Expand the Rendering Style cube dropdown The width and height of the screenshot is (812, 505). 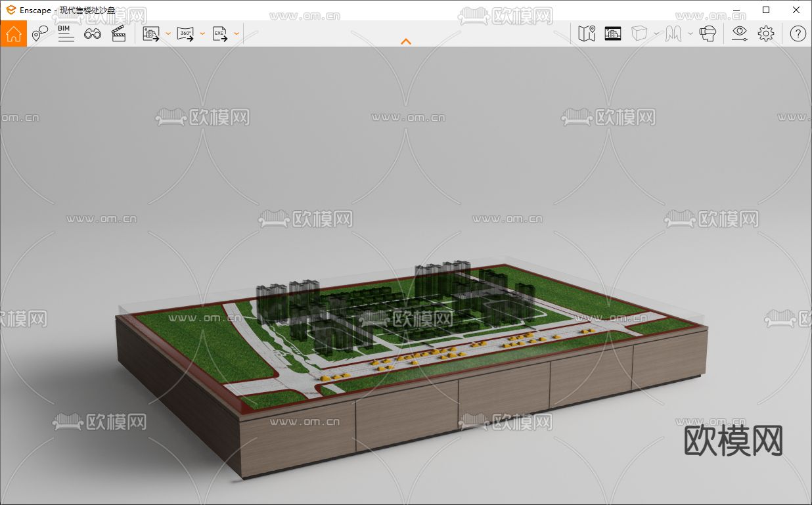(x=656, y=33)
